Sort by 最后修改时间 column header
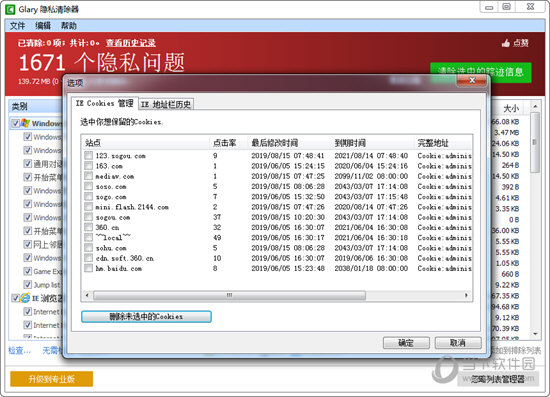The height and width of the screenshot is (397, 550). tap(289, 143)
